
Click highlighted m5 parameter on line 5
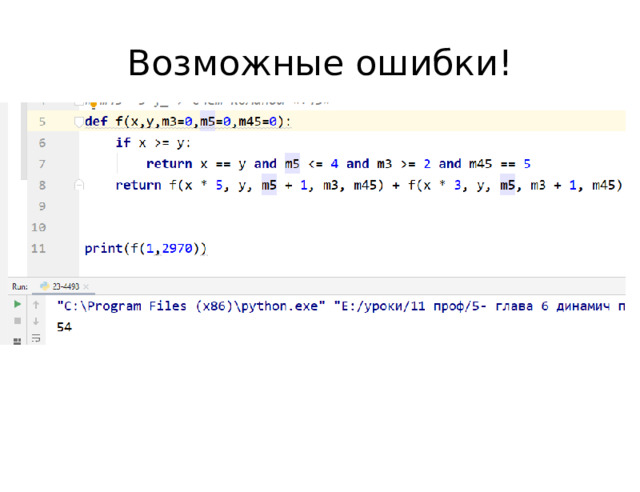[207, 122]
